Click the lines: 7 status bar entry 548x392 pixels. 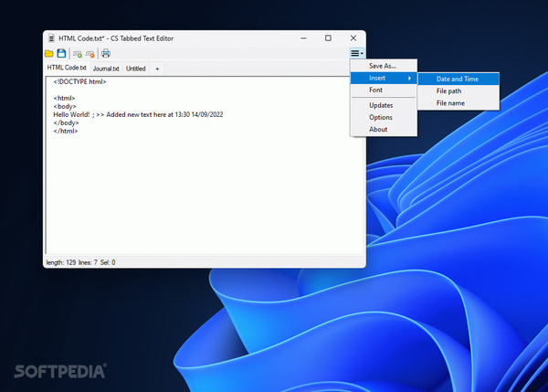(88, 262)
